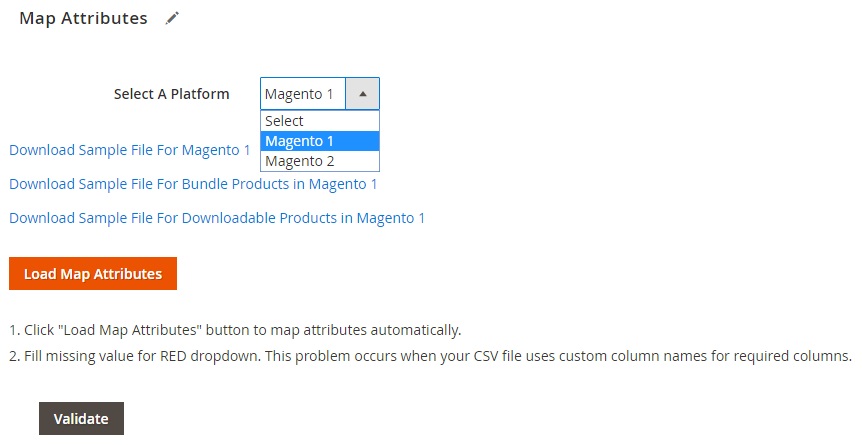The width and height of the screenshot is (863, 445).
Task: Click the Map Attributes section heading
Action: point(84,18)
